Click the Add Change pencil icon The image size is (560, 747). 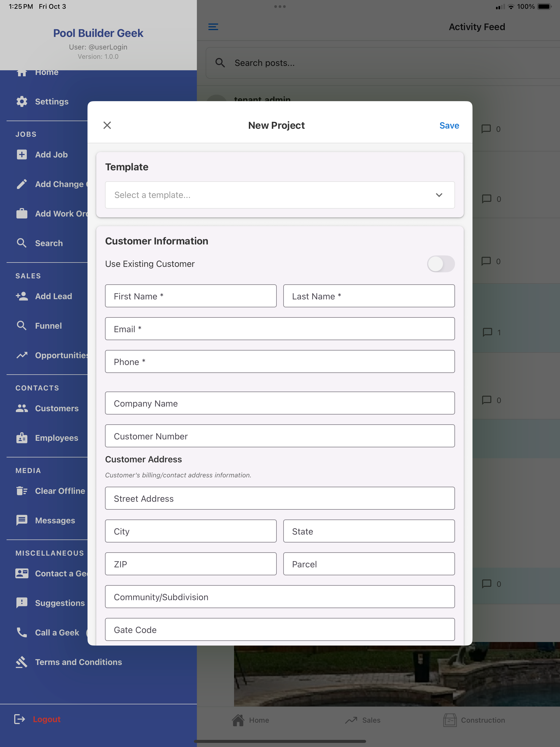pyautogui.click(x=22, y=184)
